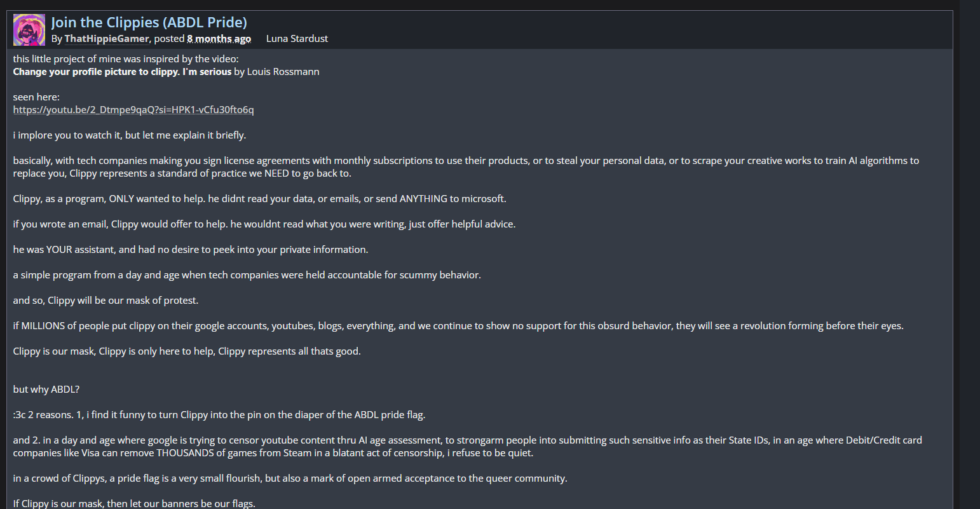Click the "seen here:" line
980x509 pixels.
[36, 97]
